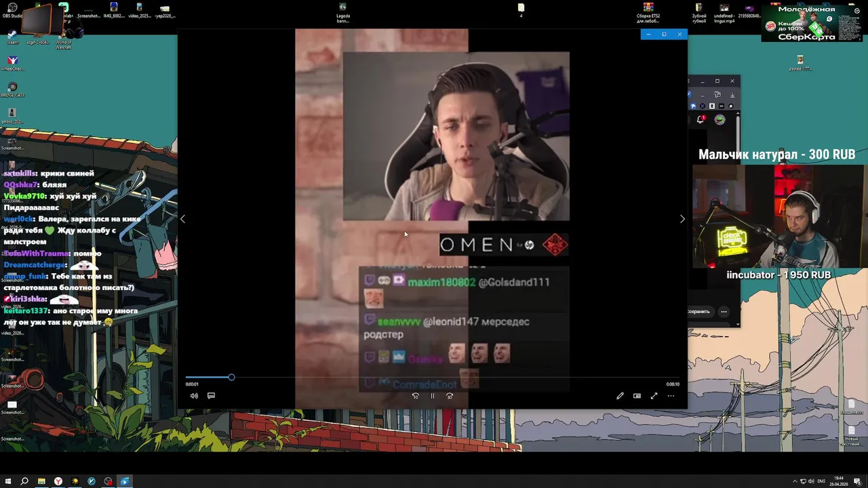Click the iincubator - 1 950 RUB text
The width and height of the screenshot is (868, 488).
click(x=778, y=275)
